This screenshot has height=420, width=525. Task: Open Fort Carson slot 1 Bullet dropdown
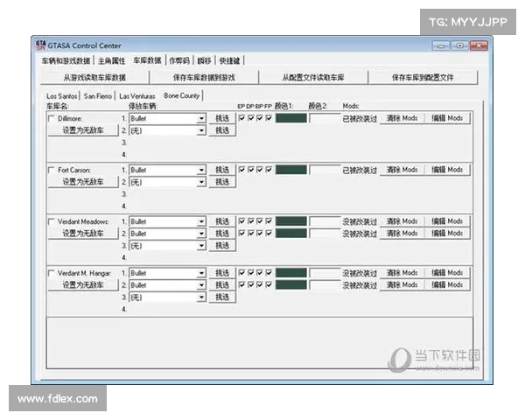(201, 170)
